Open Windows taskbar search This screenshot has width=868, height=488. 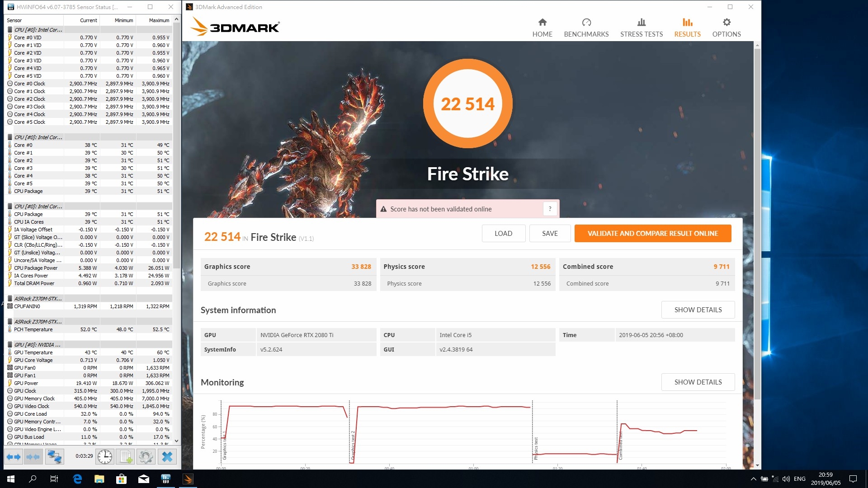[x=33, y=479]
